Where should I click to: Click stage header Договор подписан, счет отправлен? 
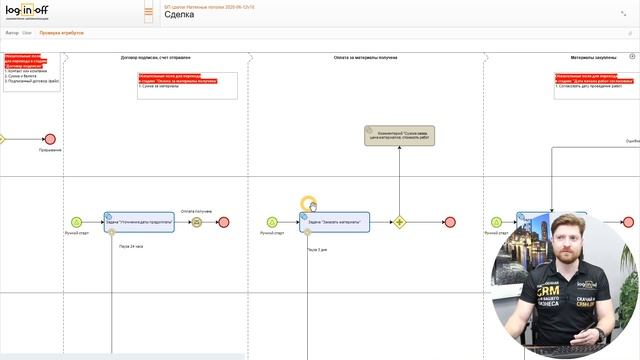[156, 58]
